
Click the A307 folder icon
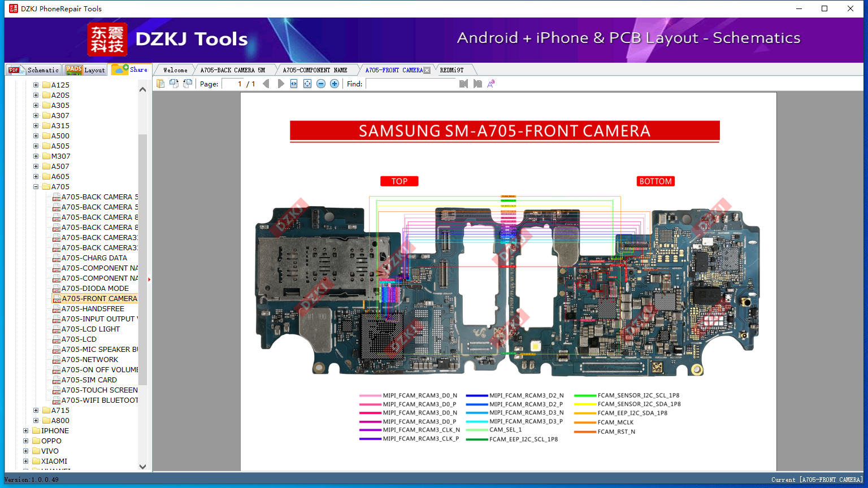[x=46, y=116]
